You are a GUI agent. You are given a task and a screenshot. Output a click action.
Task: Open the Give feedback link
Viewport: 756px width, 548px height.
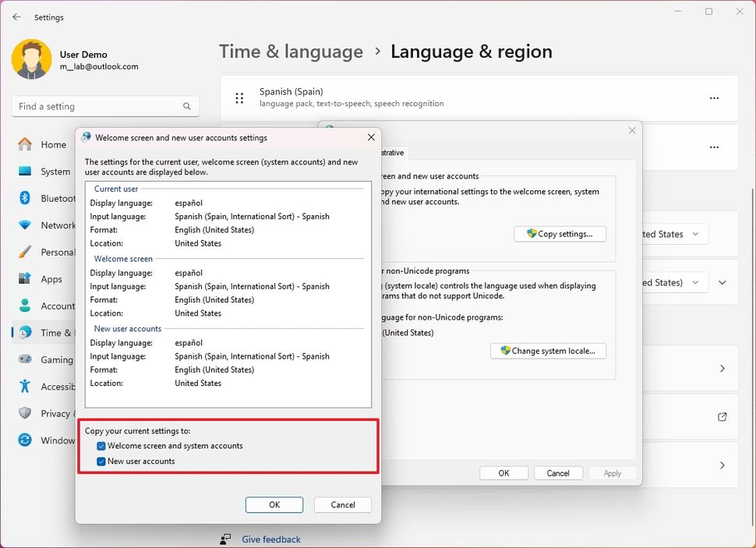click(x=270, y=539)
